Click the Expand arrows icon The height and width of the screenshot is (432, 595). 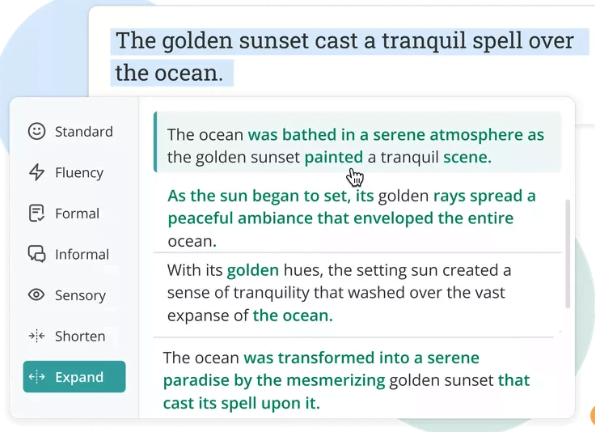[36, 377]
